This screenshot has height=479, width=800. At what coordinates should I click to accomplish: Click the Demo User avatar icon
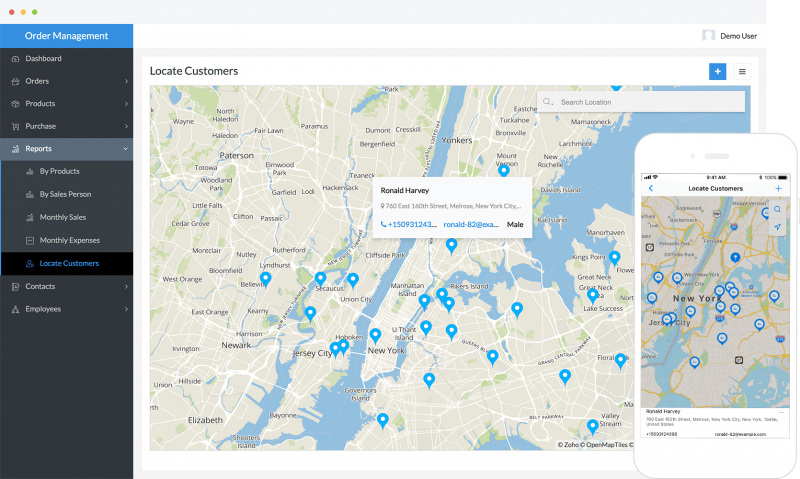click(x=708, y=36)
